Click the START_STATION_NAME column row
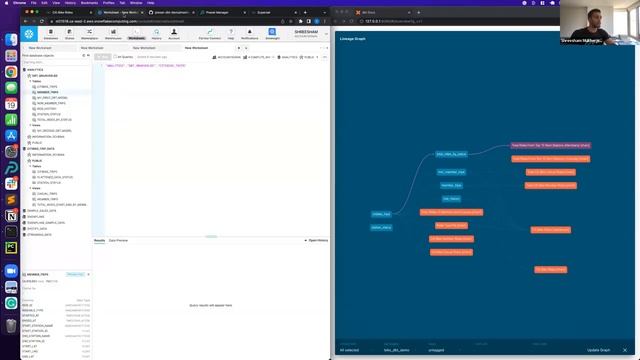 (56, 326)
